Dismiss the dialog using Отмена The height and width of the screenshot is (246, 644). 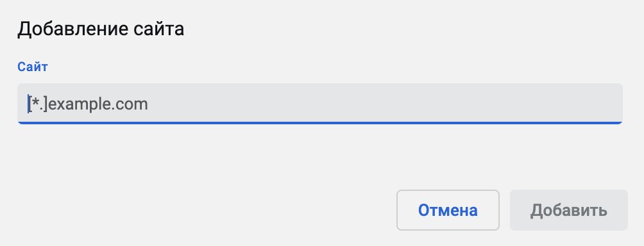click(448, 210)
